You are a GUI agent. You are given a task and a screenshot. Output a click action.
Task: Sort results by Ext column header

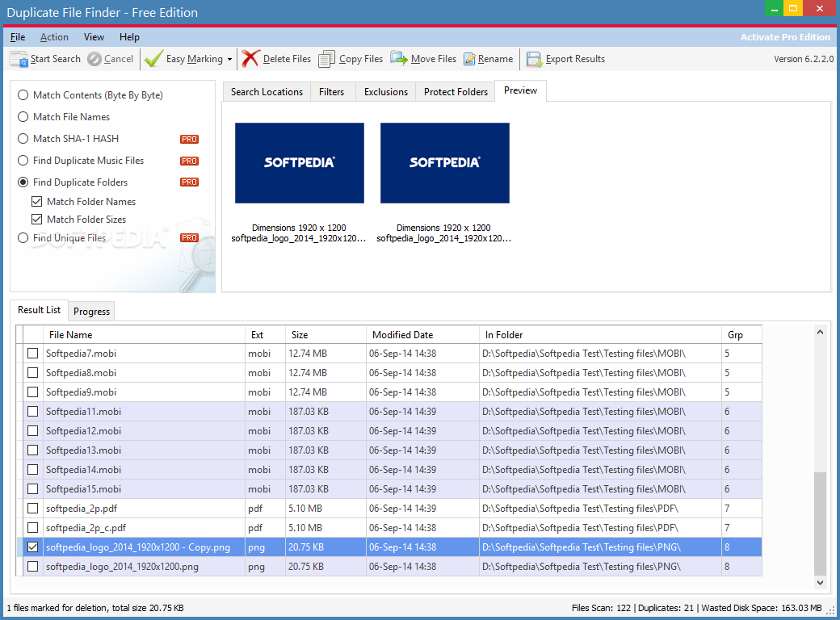265,335
